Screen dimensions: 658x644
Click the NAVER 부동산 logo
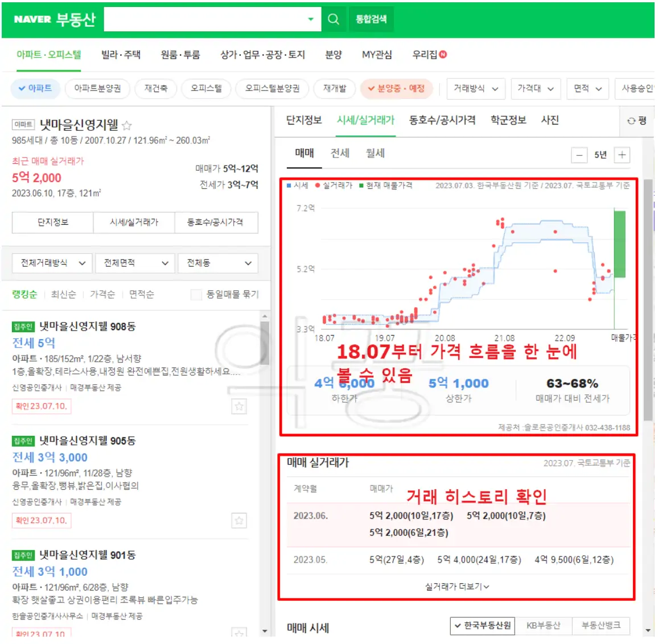(x=54, y=18)
